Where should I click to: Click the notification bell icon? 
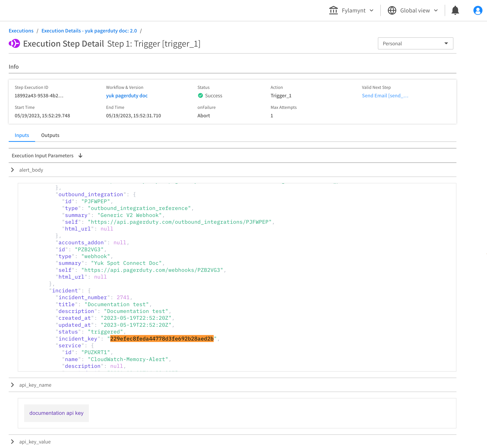pyautogui.click(x=455, y=10)
